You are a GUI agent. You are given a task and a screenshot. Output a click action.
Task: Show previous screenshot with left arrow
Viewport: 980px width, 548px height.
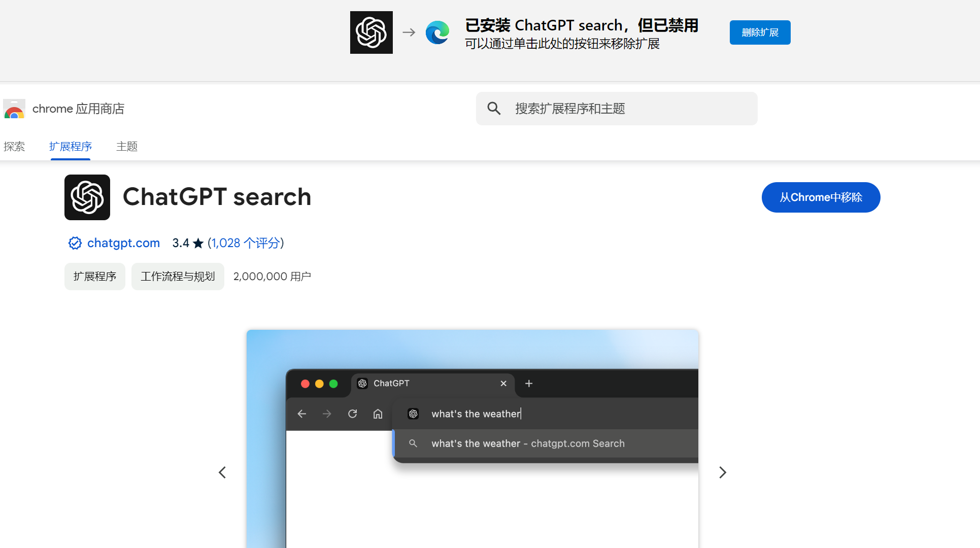point(222,472)
